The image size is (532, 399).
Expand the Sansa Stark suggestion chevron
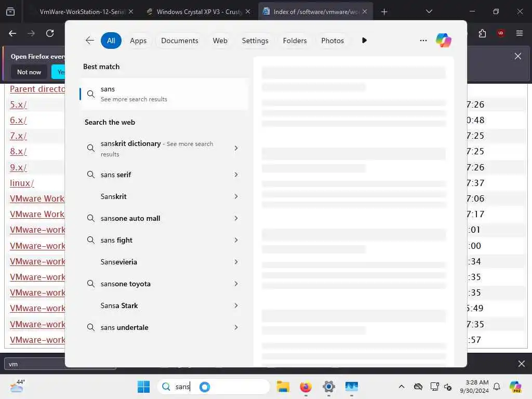(x=236, y=305)
